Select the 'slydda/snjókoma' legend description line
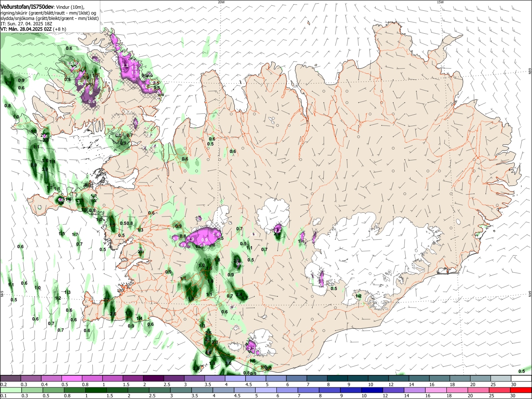Screen dimensions: 532x399 (x=49, y=18)
